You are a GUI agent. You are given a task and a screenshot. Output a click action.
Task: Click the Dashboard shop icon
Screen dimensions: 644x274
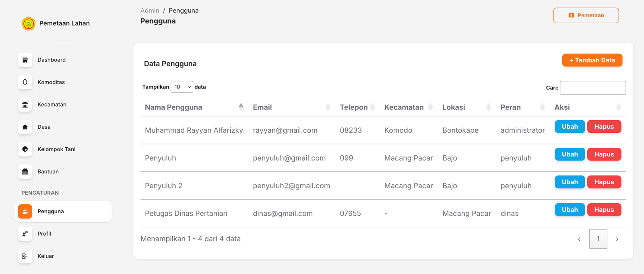point(25,60)
